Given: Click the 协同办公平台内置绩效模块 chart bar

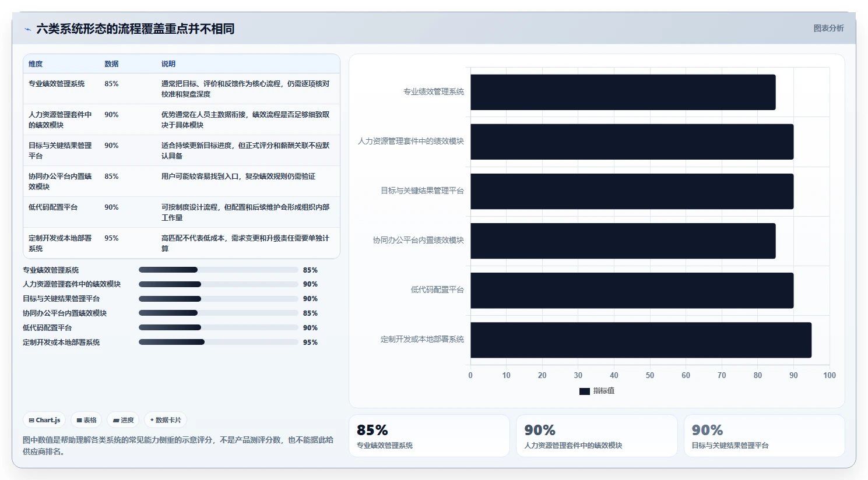Looking at the screenshot, I should click(x=623, y=241).
